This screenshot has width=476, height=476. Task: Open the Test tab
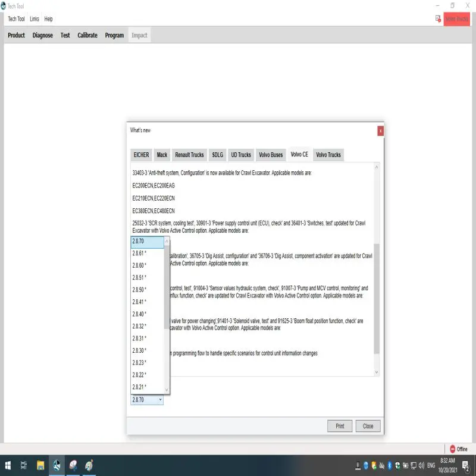65,35
